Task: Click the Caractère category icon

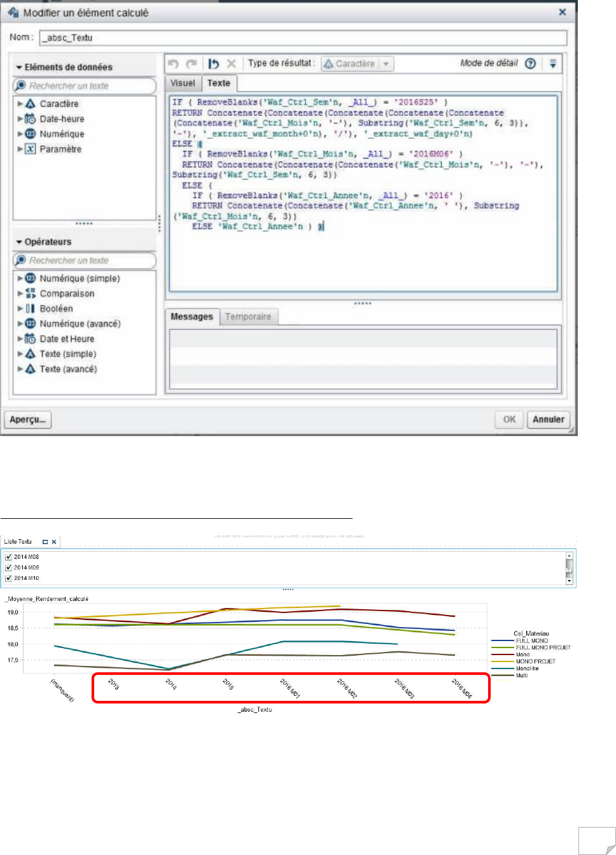Action: click(x=30, y=104)
